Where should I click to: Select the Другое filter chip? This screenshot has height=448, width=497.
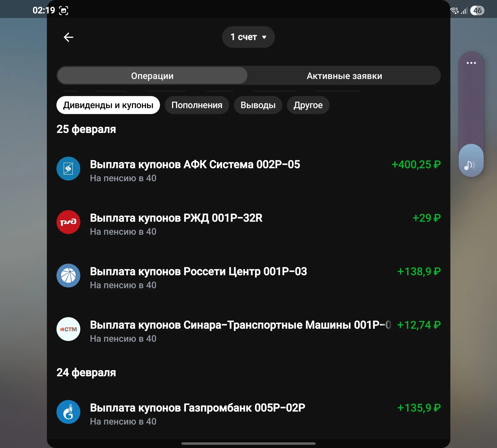coord(308,105)
